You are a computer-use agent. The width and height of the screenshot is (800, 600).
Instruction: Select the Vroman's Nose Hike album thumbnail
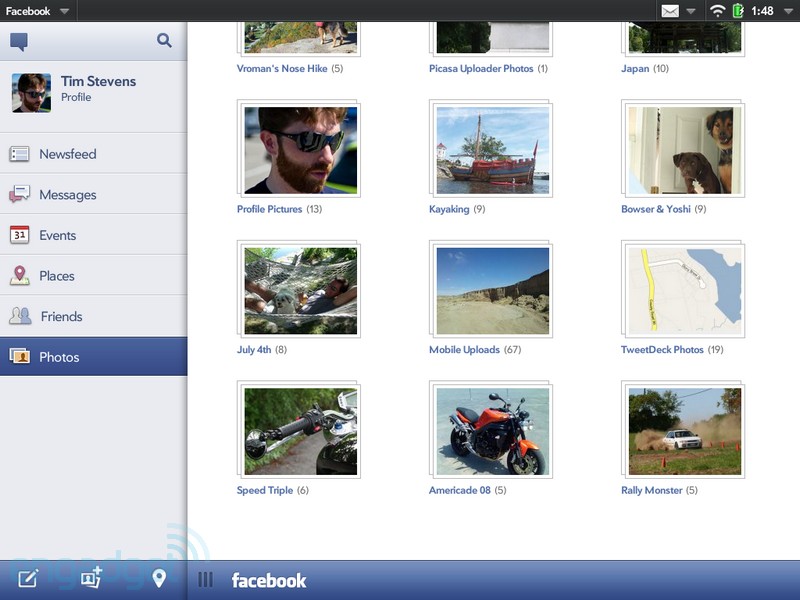(x=299, y=39)
